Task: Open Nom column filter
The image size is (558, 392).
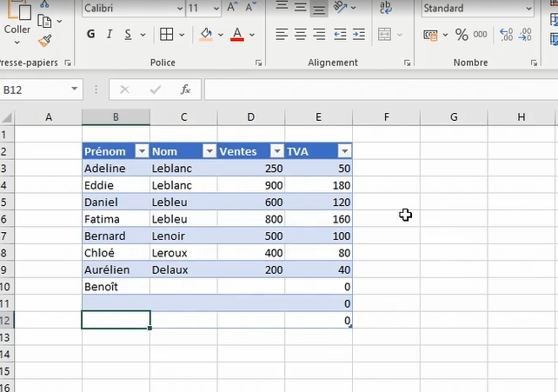Action: [209, 151]
